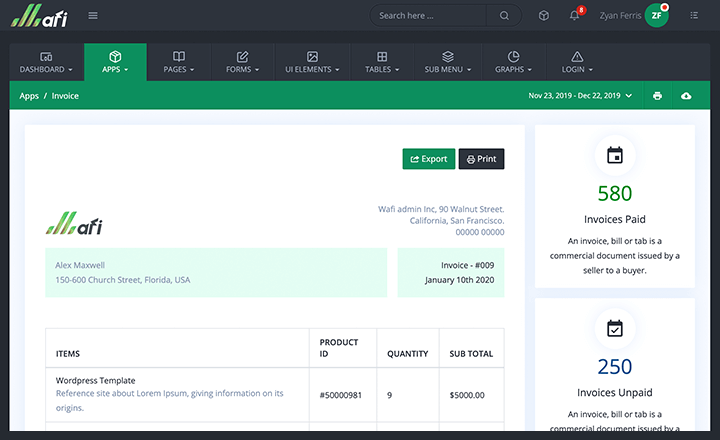Click the cloud download icon
This screenshot has width=720, height=440.
coord(686,96)
